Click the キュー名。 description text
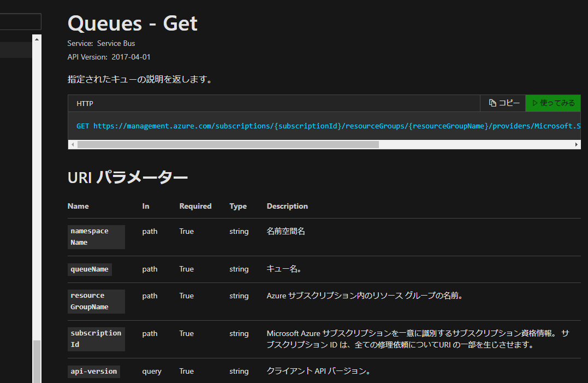 [x=284, y=269]
